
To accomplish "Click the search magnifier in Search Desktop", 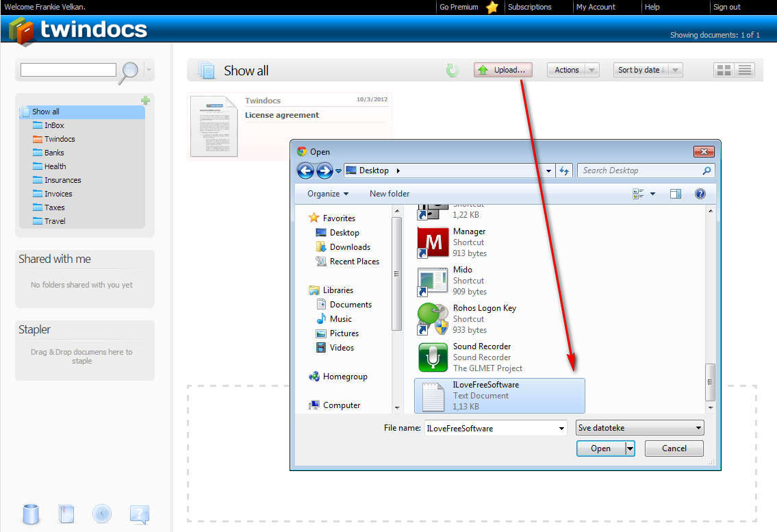I will tap(706, 170).
